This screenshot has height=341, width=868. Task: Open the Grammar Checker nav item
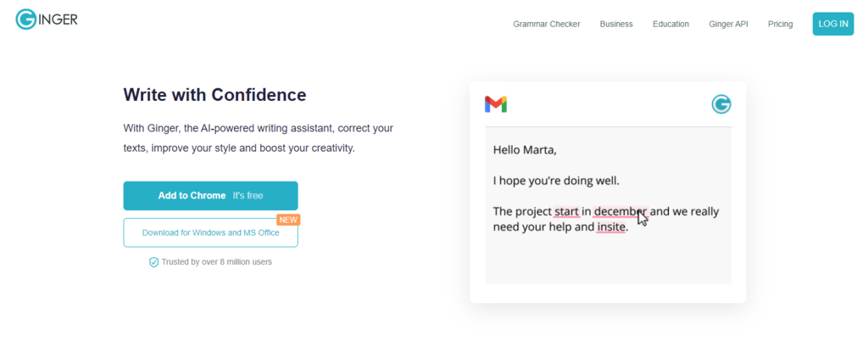click(547, 24)
